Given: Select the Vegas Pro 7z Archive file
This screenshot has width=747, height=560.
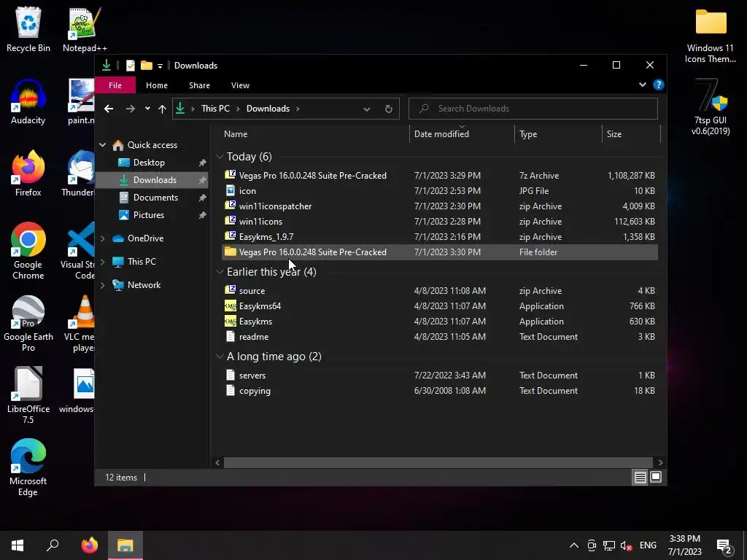Looking at the screenshot, I should pos(440,175).
